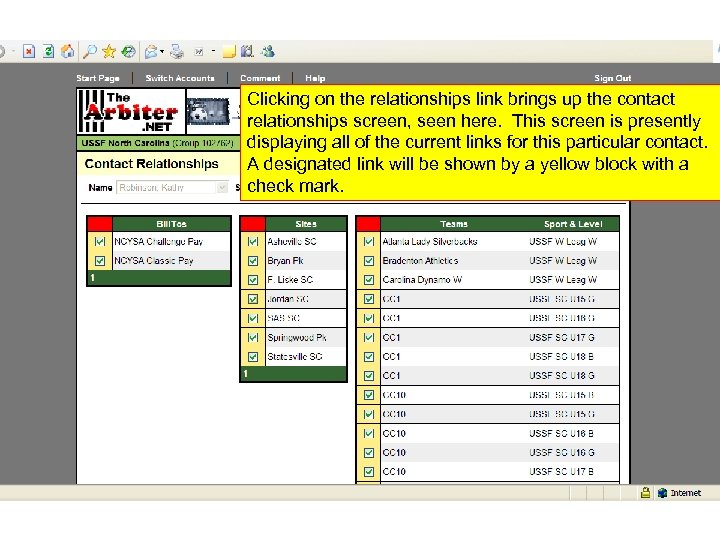The height and width of the screenshot is (540, 720).
Task: Toggle checkbox for CC10 USSF SC U16 B
Action: 369,433
